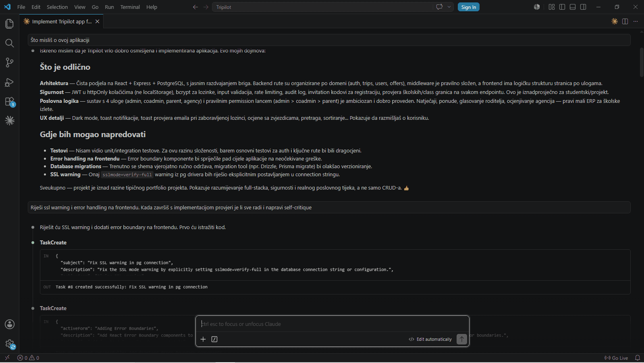Click the vertical scrollbar thumb in chat
The width and height of the screenshot is (644, 363).
coord(642,62)
